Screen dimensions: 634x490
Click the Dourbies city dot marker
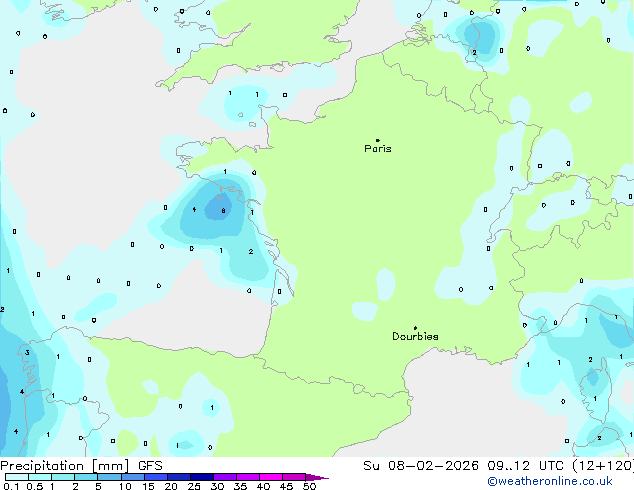[415, 328]
